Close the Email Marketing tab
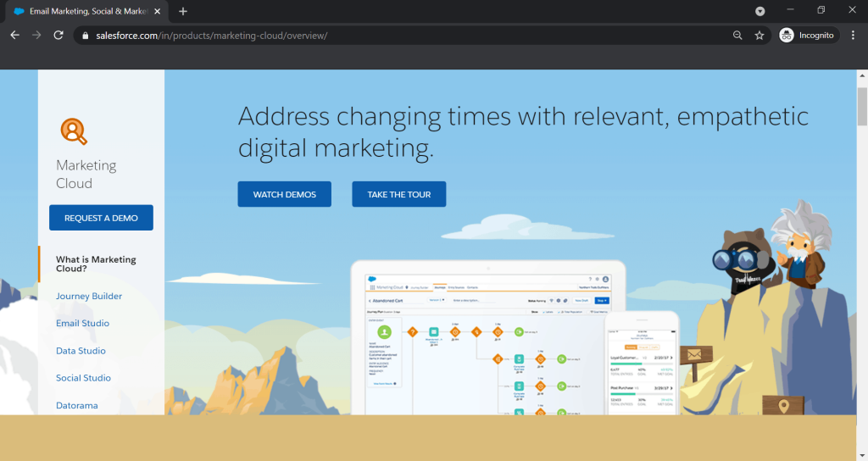Viewport: 868px width, 461px height. (157, 11)
